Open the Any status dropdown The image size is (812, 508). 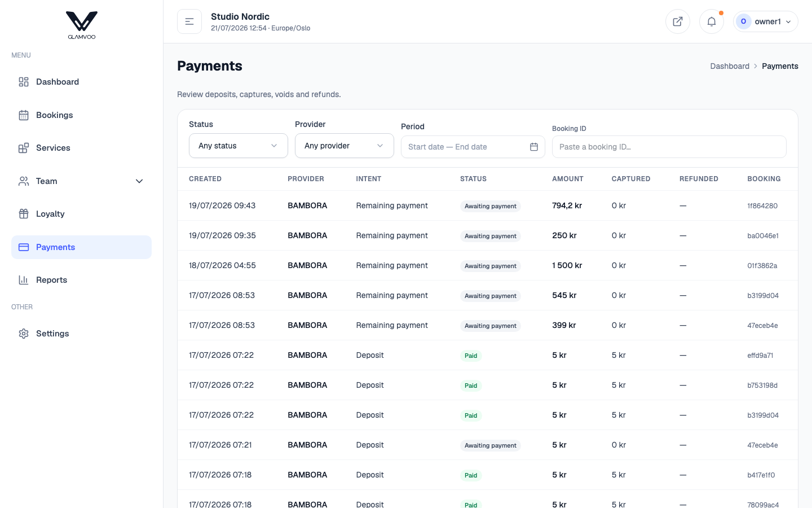(239, 146)
